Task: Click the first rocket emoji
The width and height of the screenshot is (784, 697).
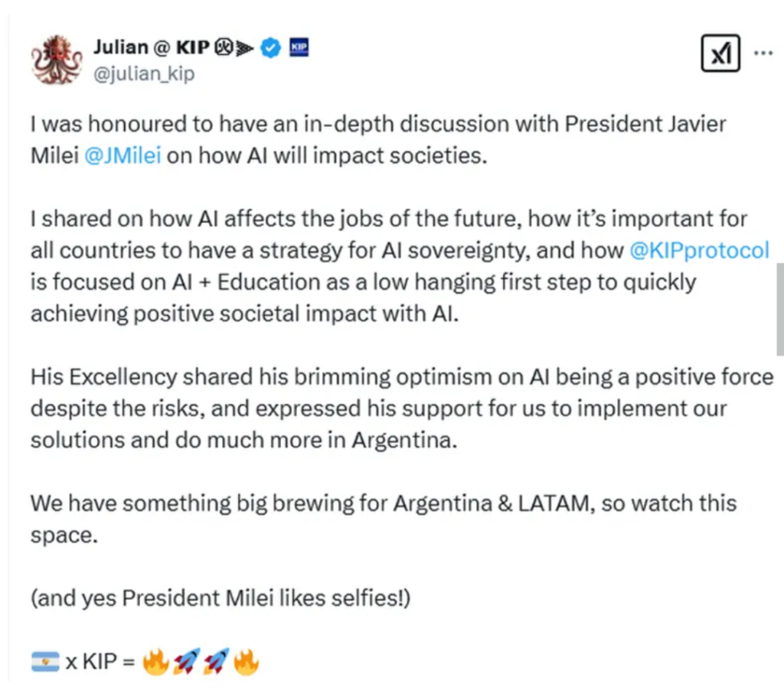Action: [x=186, y=662]
